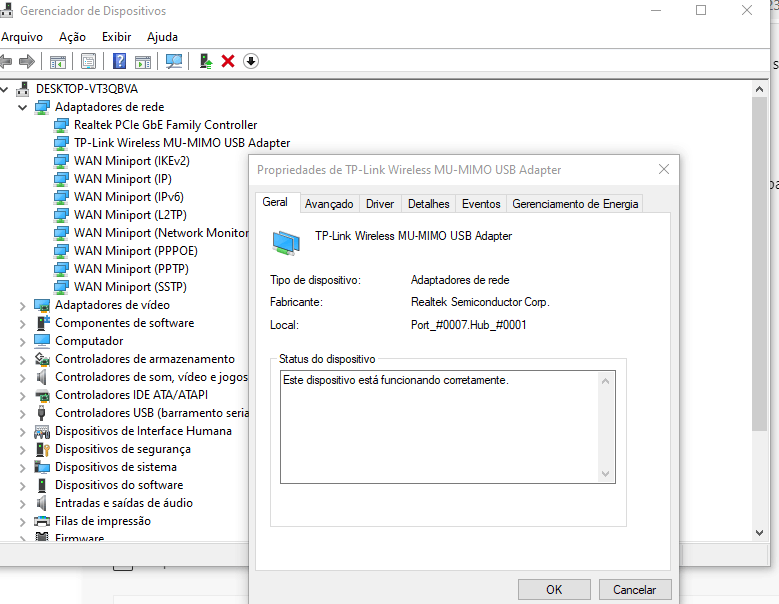Viewport: 779px width, 604px height.
Task: Select WAN Miniport (IPv6) entry
Action: click(129, 197)
